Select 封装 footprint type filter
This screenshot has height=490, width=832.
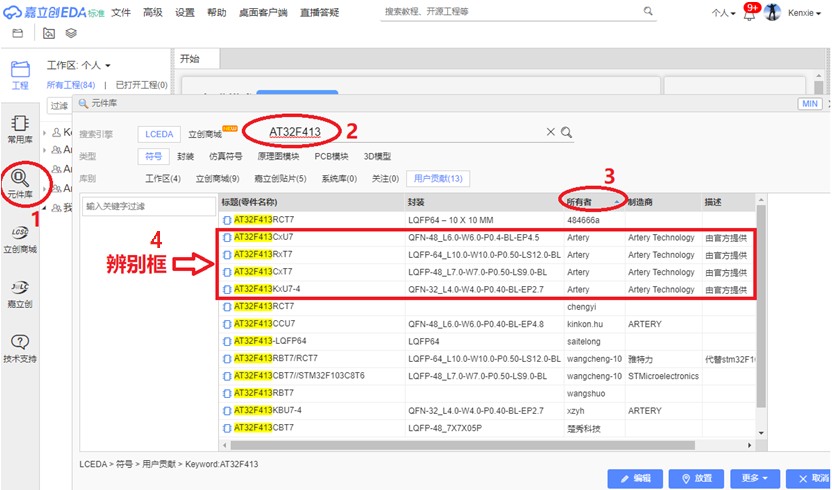(185, 156)
